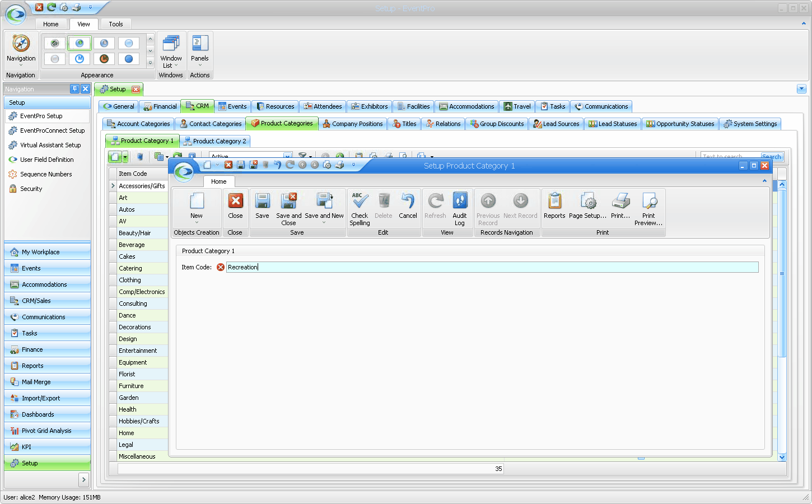812x504 pixels.
Task: Click the Panels actions icon
Action: pyautogui.click(x=200, y=44)
